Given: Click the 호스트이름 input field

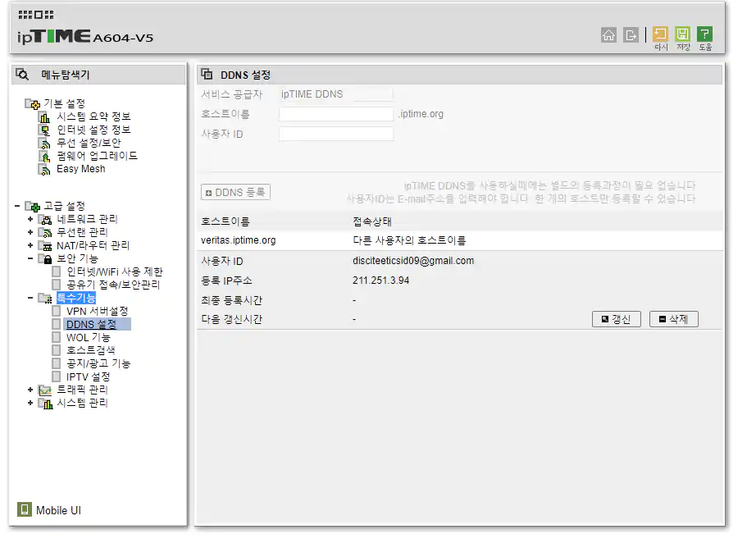Looking at the screenshot, I should 336,114.
